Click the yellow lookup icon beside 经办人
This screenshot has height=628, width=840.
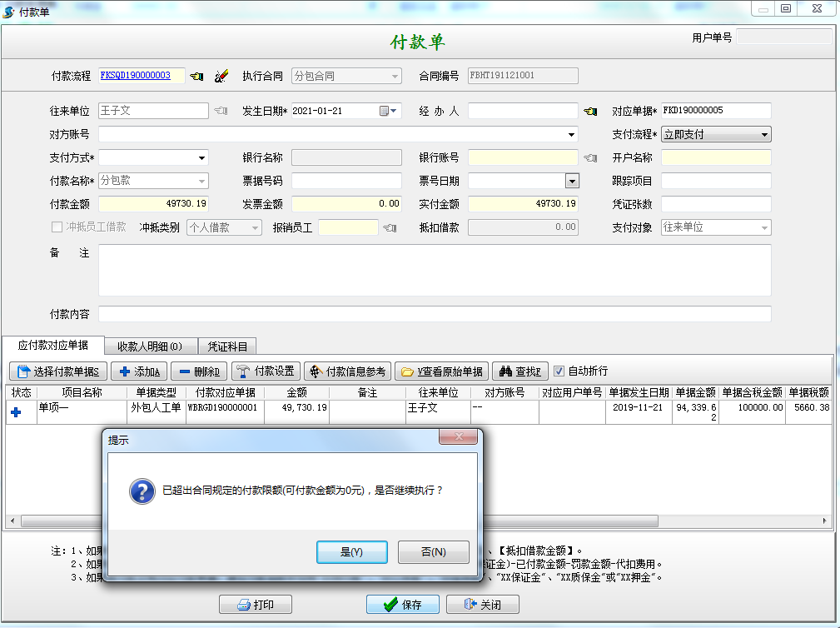tap(590, 109)
